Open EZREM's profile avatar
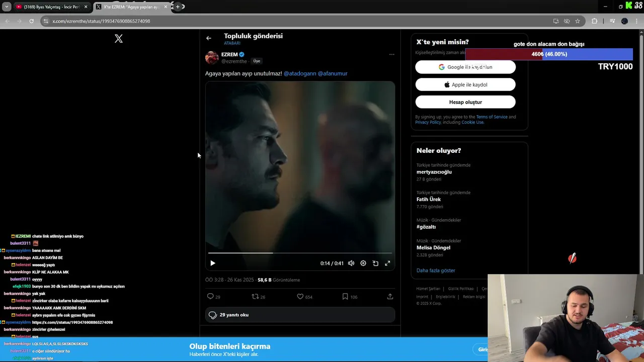This screenshot has width=644, height=362. click(212, 57)
